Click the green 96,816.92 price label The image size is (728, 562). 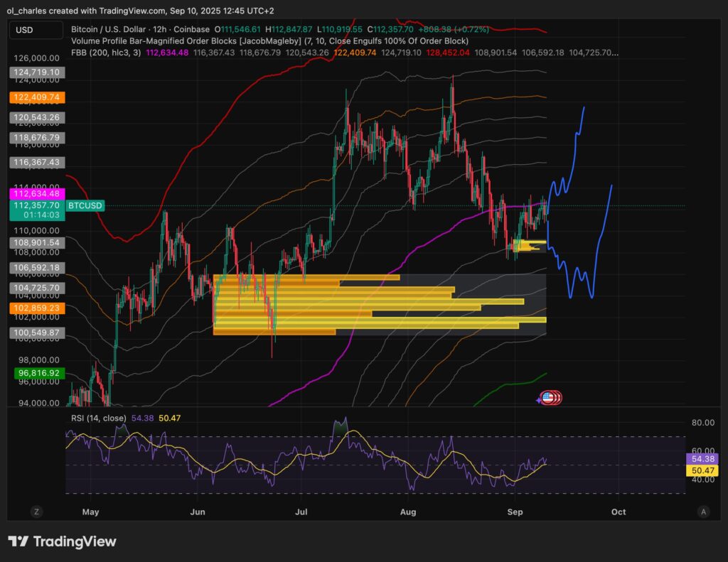coord(39,372)
